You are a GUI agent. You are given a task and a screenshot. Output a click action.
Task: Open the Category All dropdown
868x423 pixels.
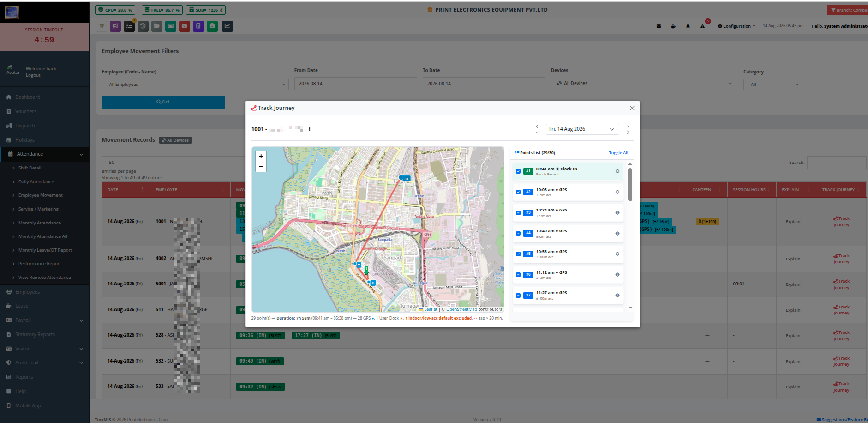[772, 84]
